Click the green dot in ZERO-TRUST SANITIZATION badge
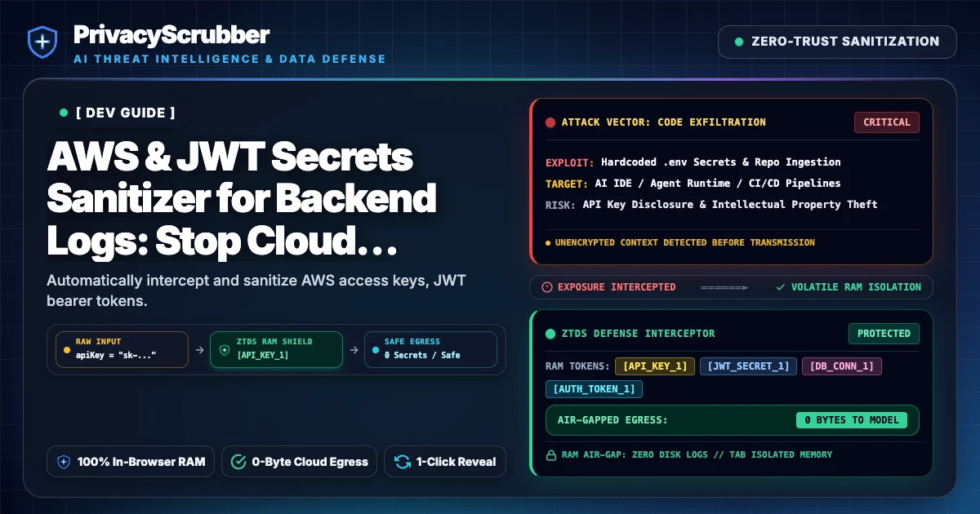This screenshot has height=514, width=980. point(739,42)
